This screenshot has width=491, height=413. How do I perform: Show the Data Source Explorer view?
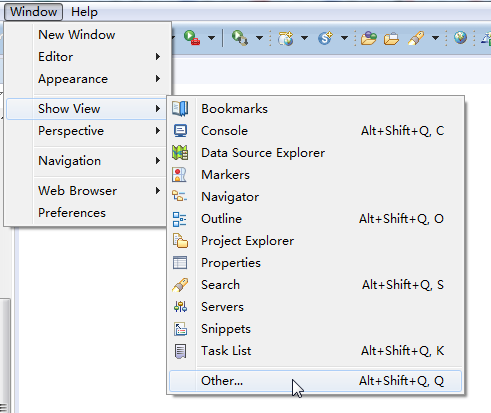[x=315, y=153]
